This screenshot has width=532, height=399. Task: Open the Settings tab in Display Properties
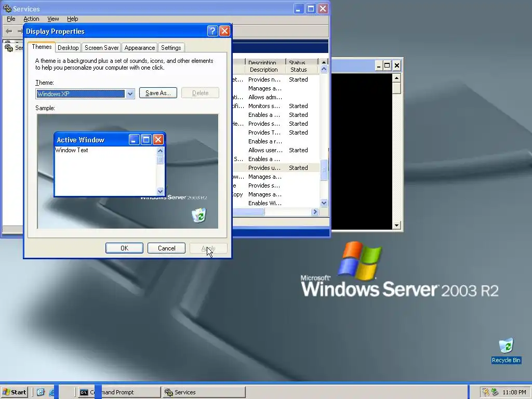click(x=171, y=48)
